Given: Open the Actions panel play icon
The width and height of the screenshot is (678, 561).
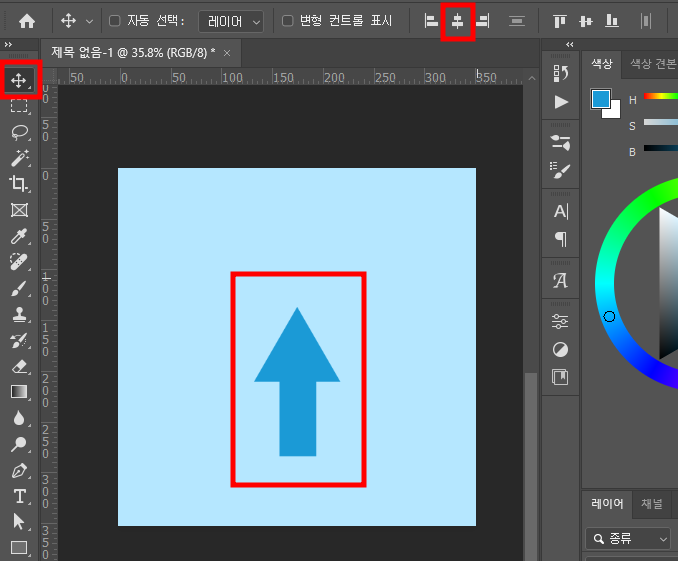Looking at the screenshot, I should (x=561, y=102).
